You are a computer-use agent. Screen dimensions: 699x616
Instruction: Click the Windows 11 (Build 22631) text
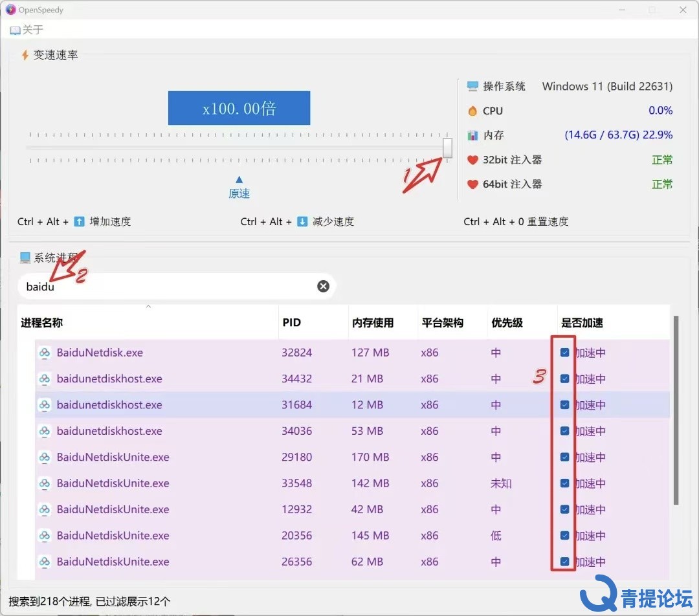607,86
